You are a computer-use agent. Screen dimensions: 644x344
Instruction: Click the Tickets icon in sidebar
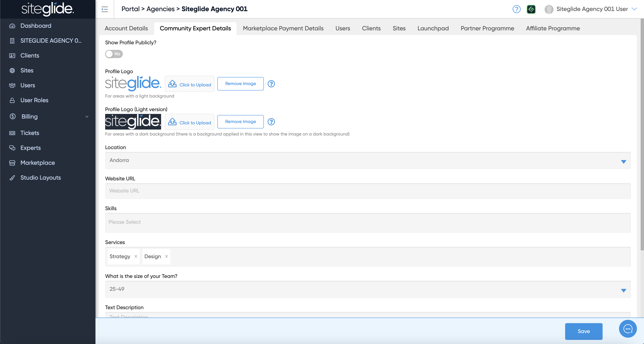(x=12, y=133)
